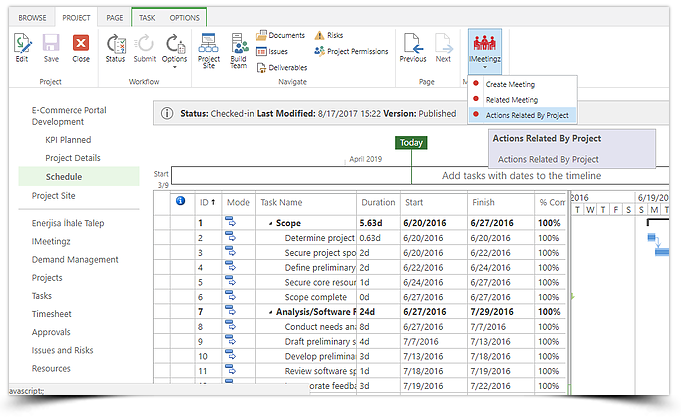
Task: Switch to the TASK ribbon tab
Action: coord(147,18)
